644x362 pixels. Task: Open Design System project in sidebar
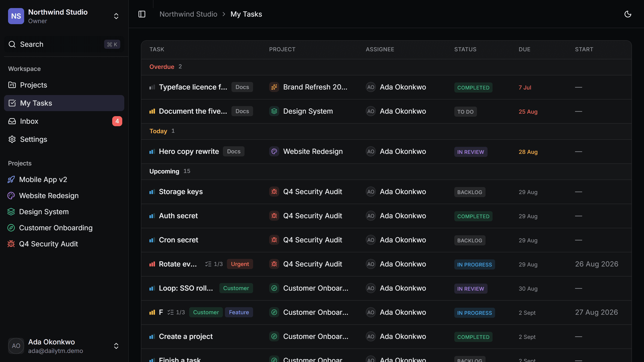point(64,212)
